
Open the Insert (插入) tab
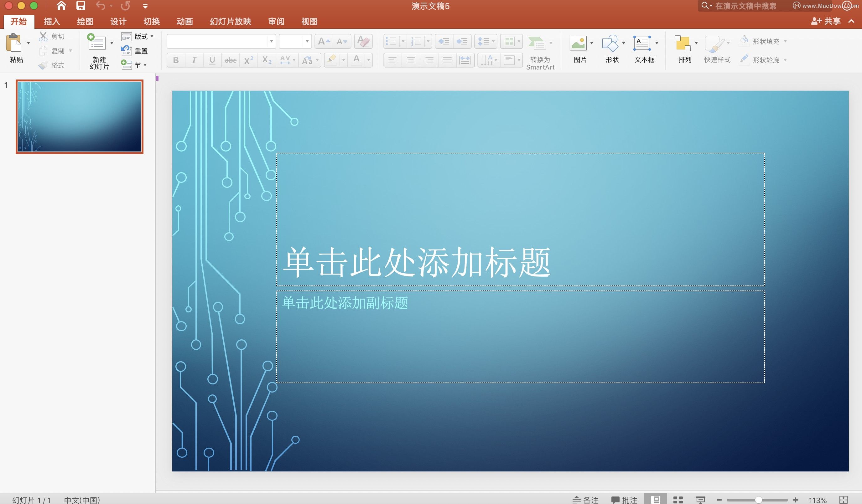[52, 22]
